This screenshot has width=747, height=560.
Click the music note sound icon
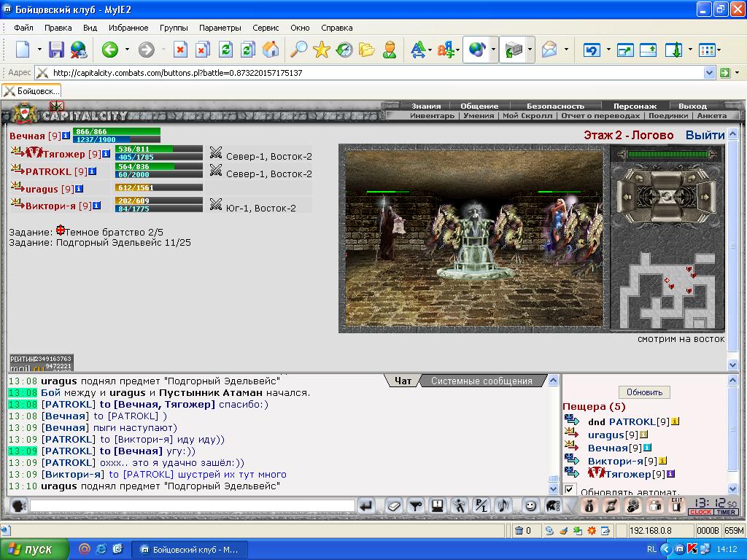503,506
